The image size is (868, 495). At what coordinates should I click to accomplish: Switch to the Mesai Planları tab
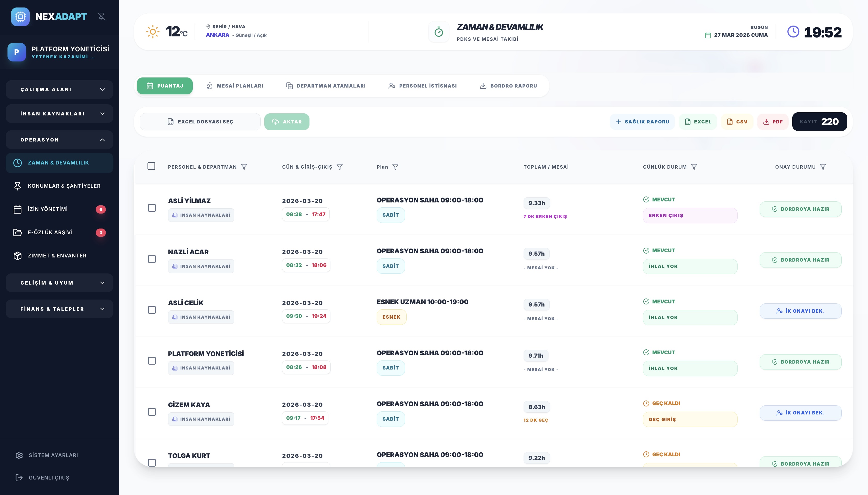pos(235,86)
